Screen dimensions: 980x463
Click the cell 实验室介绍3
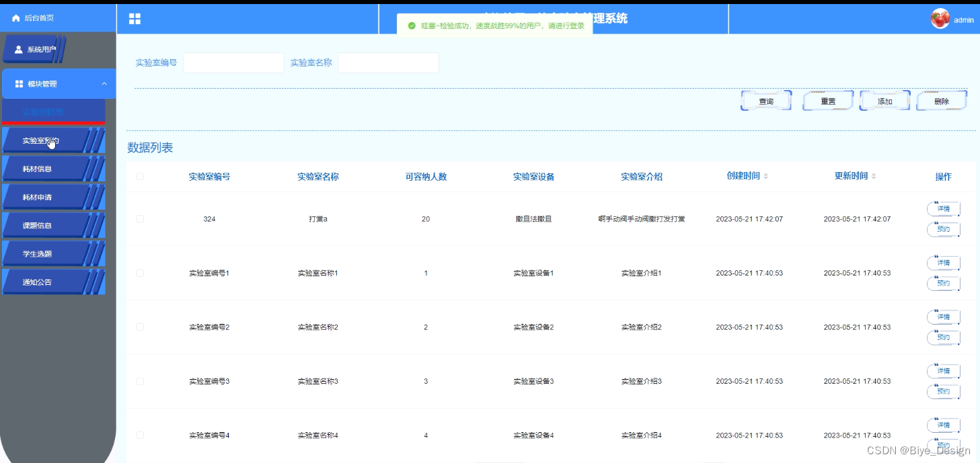[642, 382]
